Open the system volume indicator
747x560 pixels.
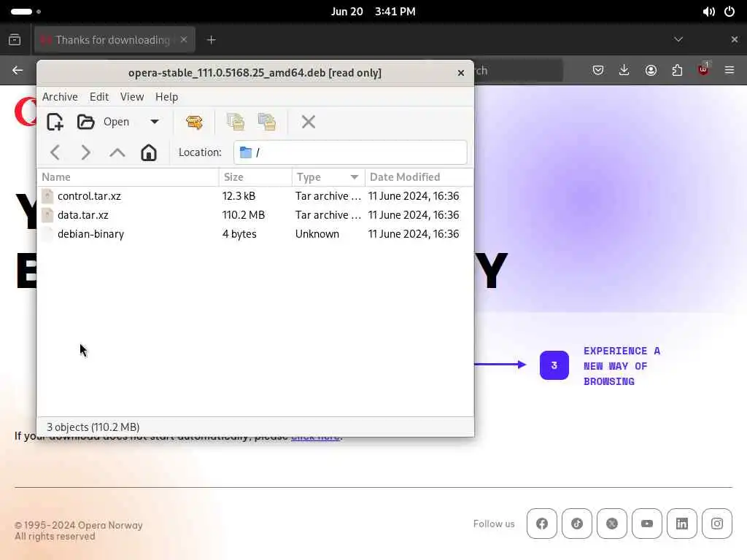click(x=708, y=12)
